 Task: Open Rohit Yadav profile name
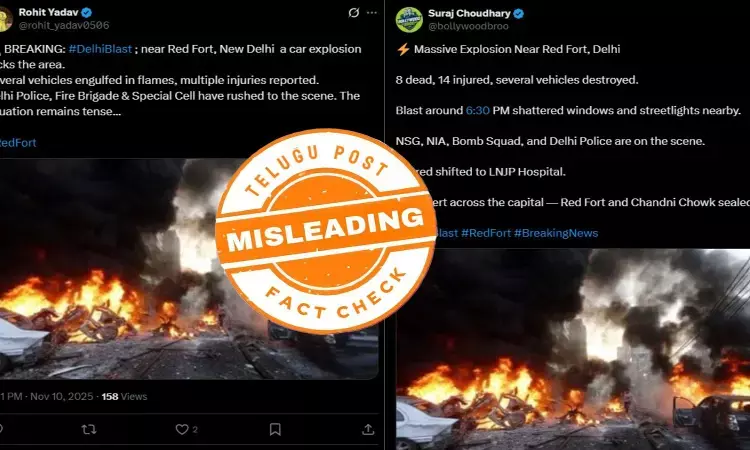click(48, 12)
